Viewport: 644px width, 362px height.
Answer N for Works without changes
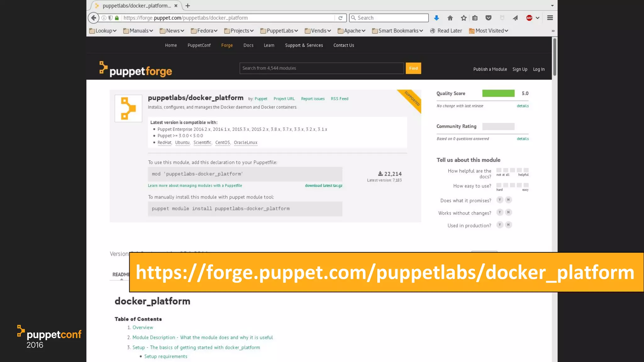click(508, 212)
